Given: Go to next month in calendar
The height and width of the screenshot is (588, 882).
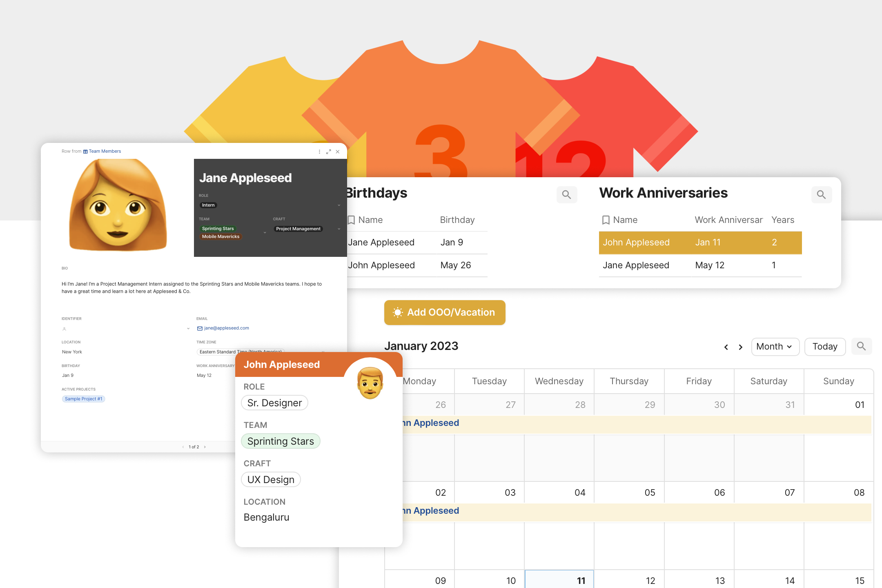Looking at the screenshot, I should [x=740, y=347].
